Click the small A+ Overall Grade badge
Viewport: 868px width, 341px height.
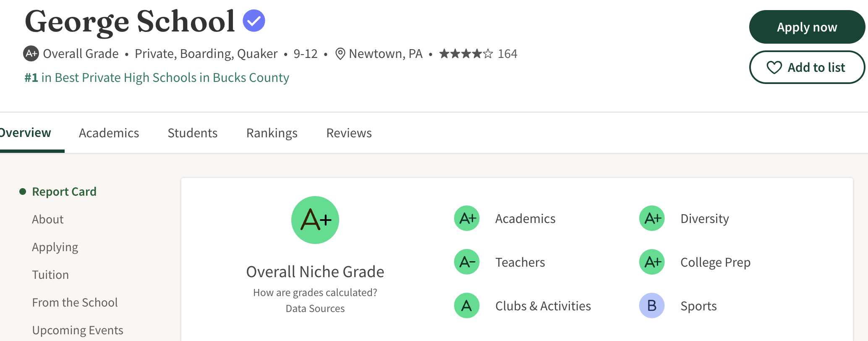point(31,53)
